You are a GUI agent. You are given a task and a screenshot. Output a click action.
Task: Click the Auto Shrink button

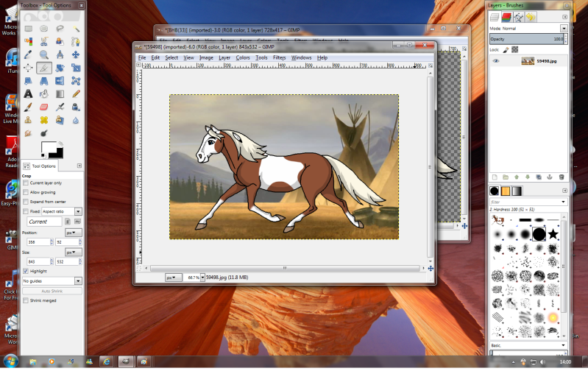(52, 291)
